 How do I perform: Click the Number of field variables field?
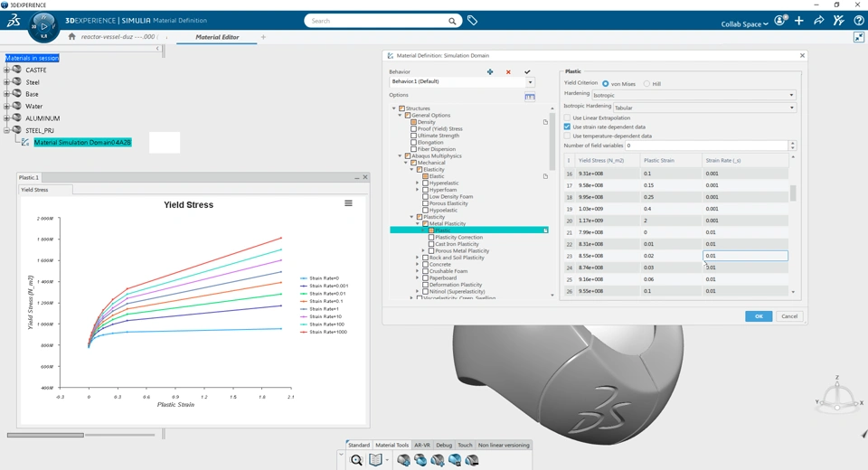(706, 146)
